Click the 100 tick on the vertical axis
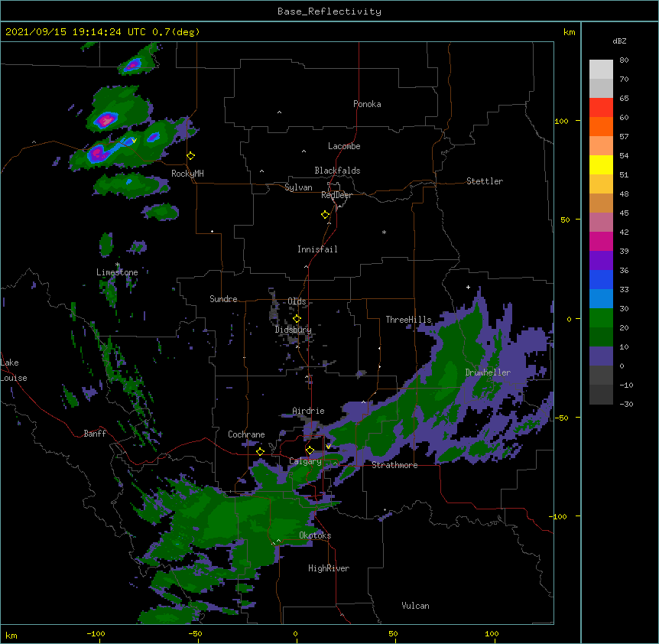 (561, 121)
